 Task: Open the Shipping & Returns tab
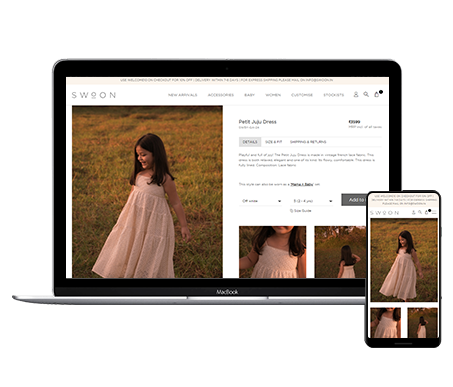point(308,142)
